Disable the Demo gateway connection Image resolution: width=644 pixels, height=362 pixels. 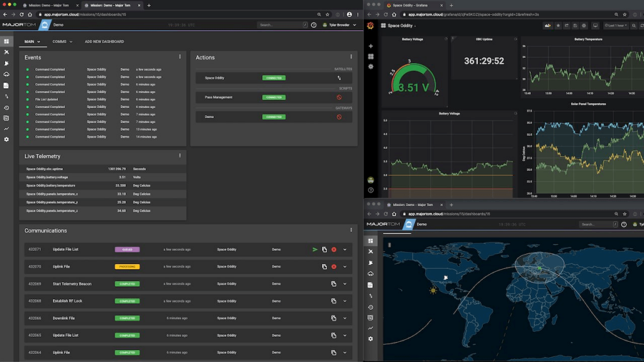(x=339, y=117)
